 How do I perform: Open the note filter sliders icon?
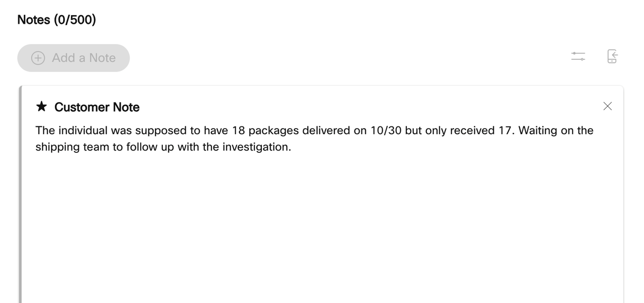pyautogui.click(x=578, y=56)
